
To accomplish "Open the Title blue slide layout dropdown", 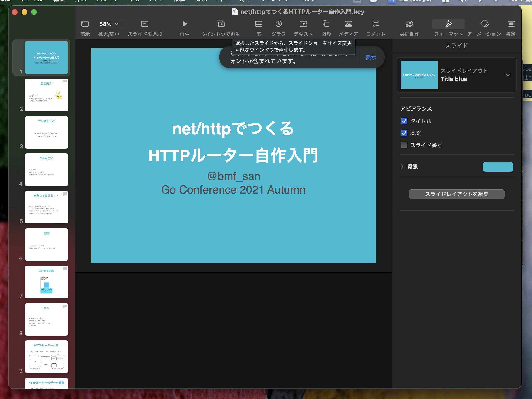I will point(508,75).
